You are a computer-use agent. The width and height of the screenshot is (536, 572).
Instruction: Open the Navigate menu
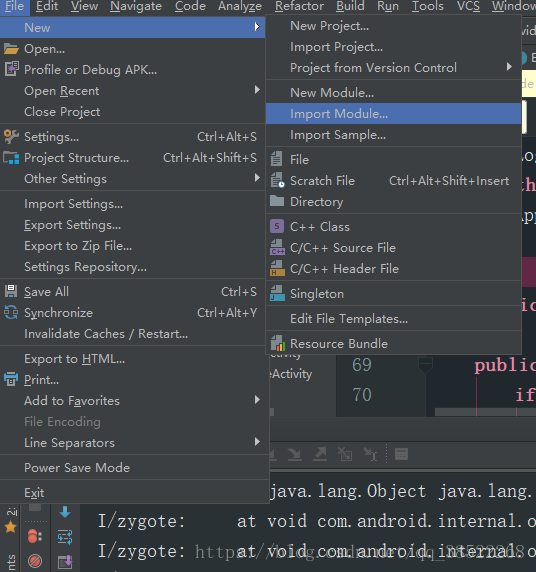click(x=136, y=6)
